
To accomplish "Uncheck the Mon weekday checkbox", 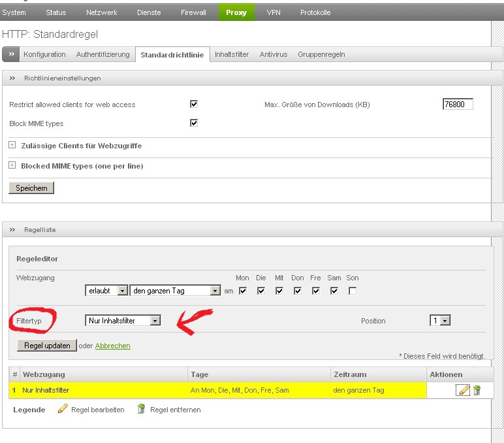I will [x=243, y=291].
